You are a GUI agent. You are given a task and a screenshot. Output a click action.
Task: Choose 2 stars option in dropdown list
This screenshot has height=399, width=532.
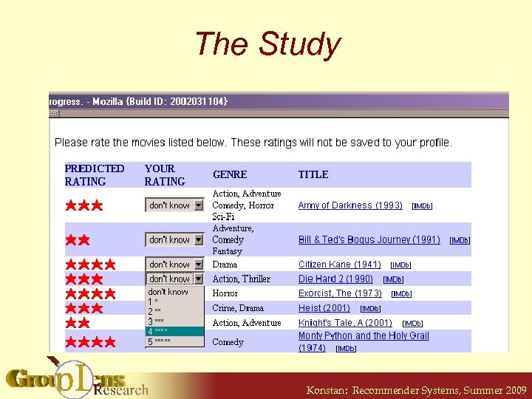174,311
